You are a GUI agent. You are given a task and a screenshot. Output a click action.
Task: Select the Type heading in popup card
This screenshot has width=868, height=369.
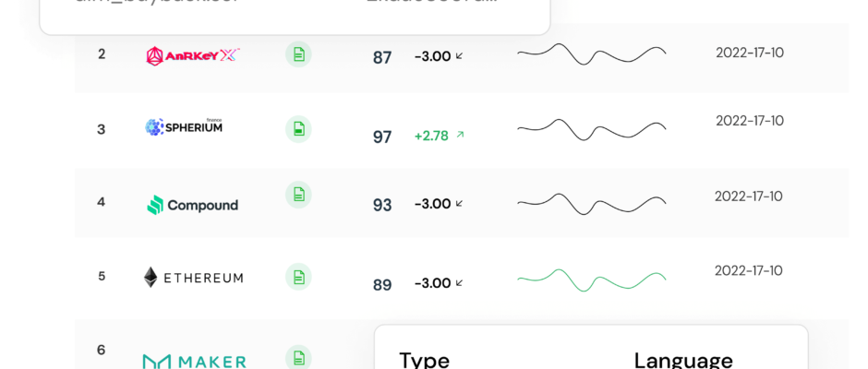[x=424, y=361]
